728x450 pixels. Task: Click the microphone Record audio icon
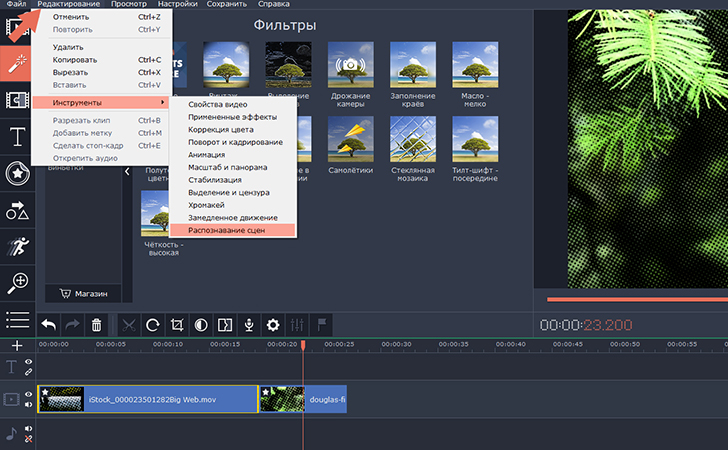248,324
